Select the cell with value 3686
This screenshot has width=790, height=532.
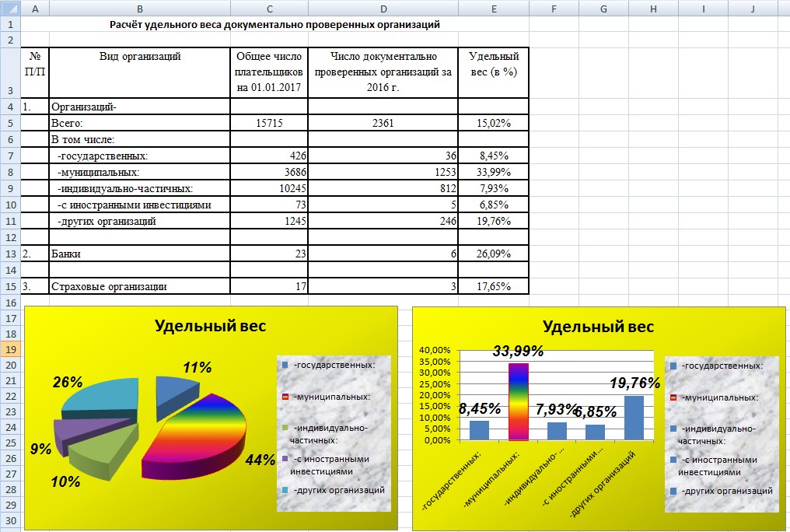point(269,172)
